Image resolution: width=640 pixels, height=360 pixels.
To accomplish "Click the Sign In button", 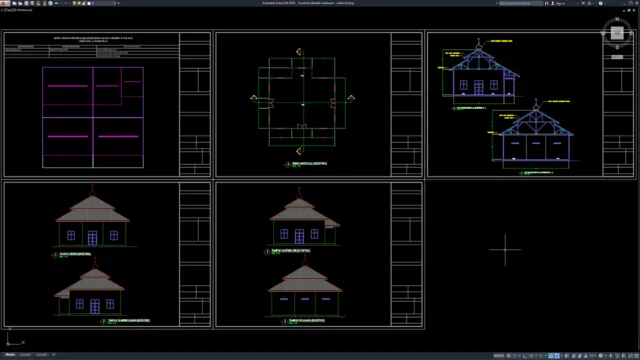I will pos(559,3).
